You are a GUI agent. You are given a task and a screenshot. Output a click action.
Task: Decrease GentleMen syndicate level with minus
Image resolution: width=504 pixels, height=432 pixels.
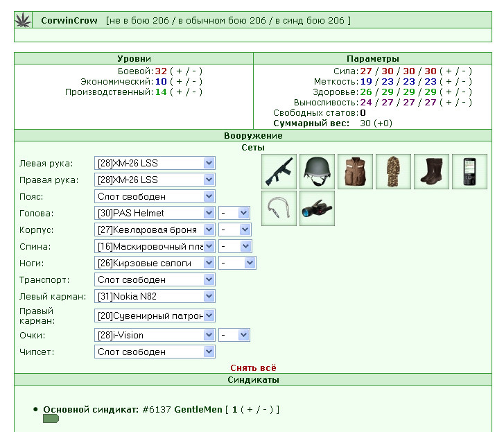point(265,410)
